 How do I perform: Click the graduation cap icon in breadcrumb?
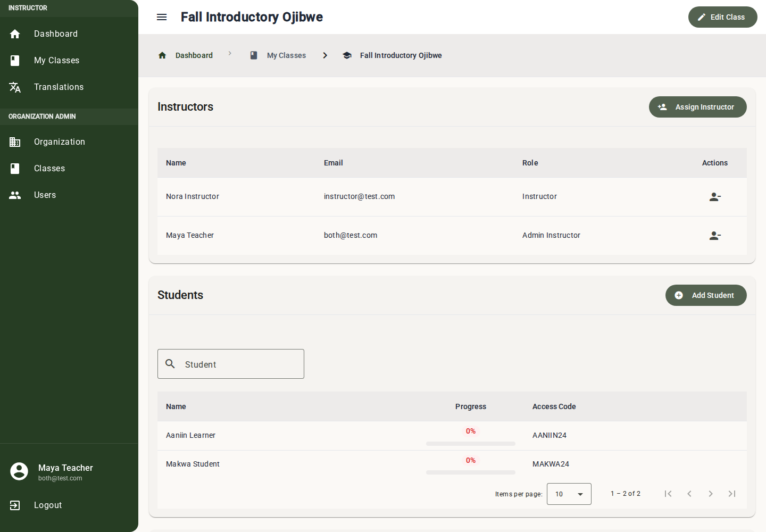[x=347, y=55]
